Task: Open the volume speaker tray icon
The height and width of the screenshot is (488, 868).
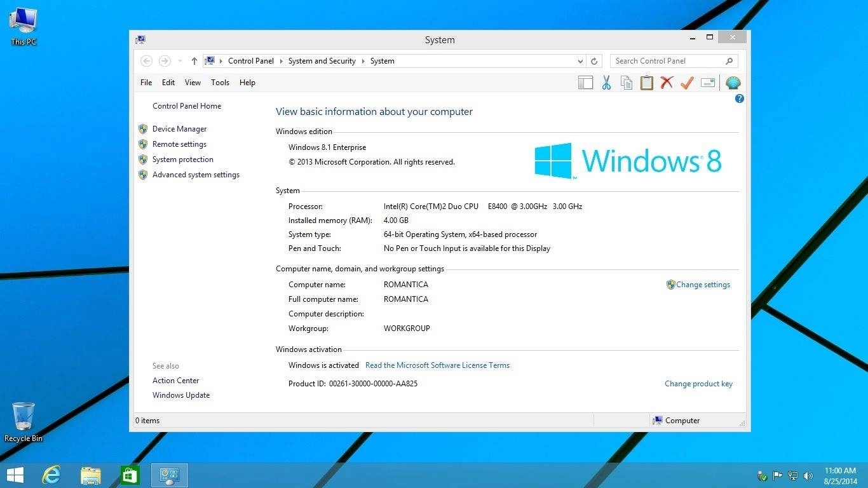Action: [x=808, y=475]
